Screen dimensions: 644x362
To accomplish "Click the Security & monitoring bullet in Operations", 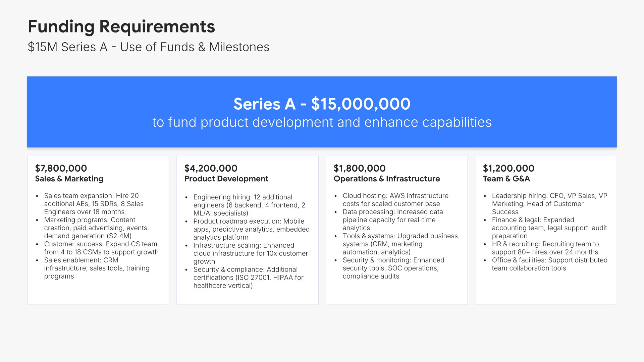I will click(393, 268).
